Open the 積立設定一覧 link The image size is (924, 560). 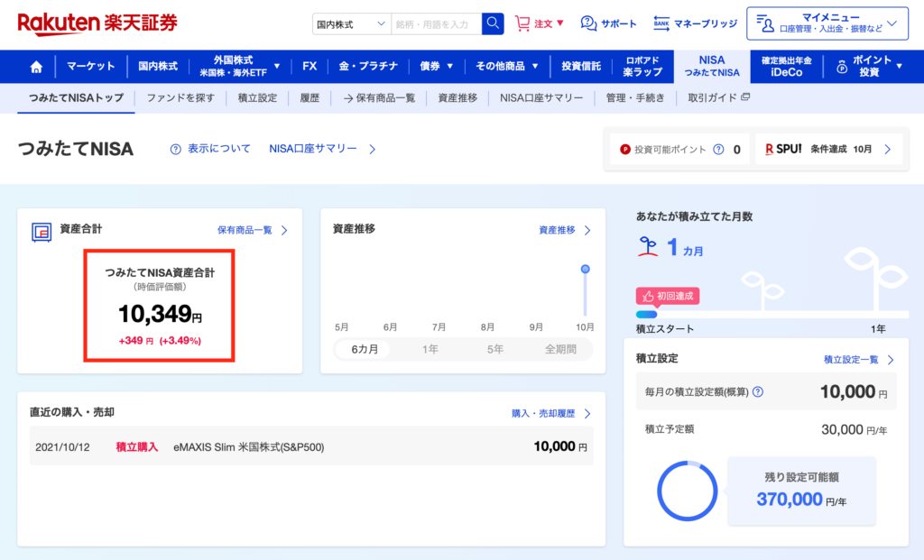click(x=851, y=360)
